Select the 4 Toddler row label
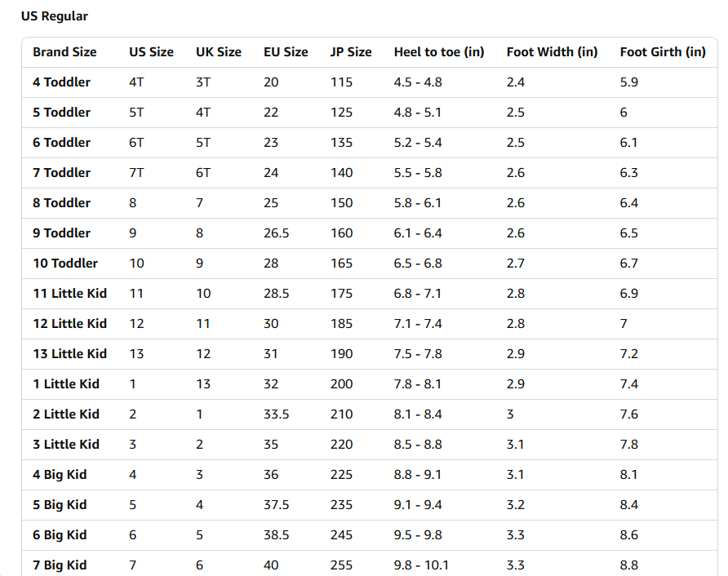 [x=62, y=82]
